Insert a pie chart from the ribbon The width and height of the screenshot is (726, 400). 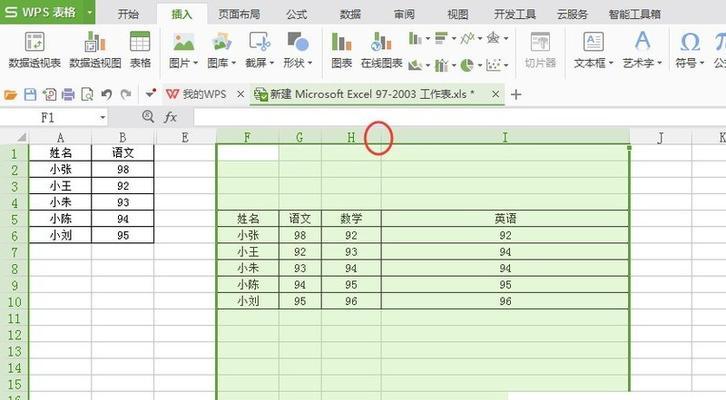pyautogui.click(x=467, y=65)
